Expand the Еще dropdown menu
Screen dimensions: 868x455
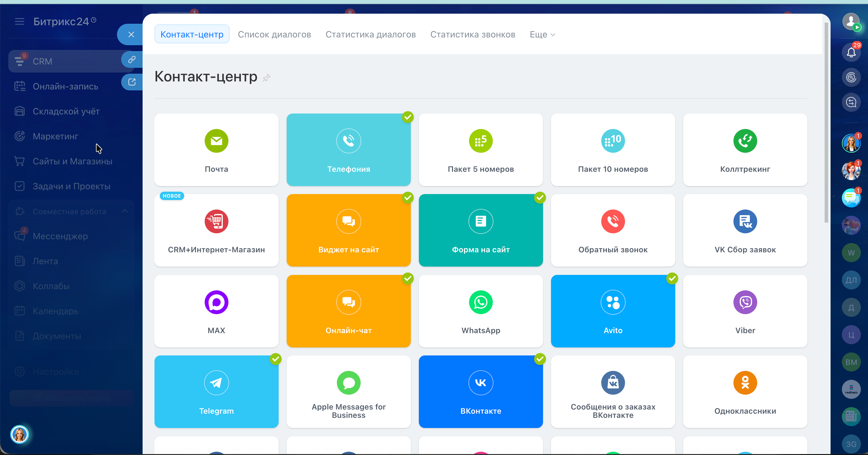(542, 34)
